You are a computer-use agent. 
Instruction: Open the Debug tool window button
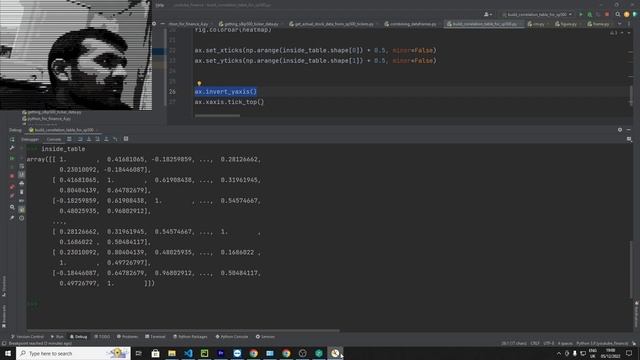(x=78, y=337)
